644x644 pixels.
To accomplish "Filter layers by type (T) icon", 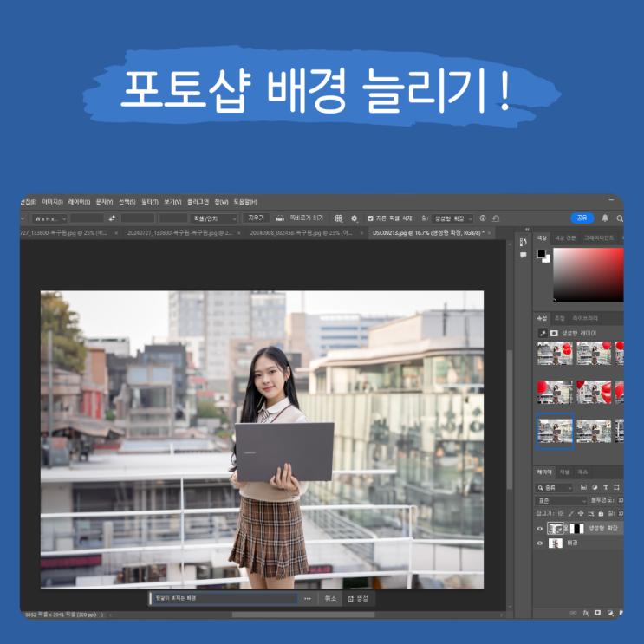I will (x=605, y=487).
